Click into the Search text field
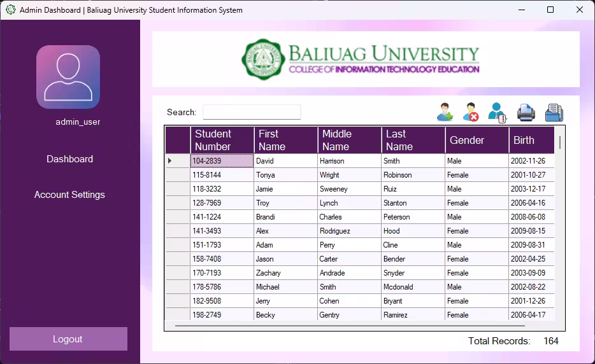The width and height of the screenshot is (595, 364). pyautogui.click(x=252, y=112)
